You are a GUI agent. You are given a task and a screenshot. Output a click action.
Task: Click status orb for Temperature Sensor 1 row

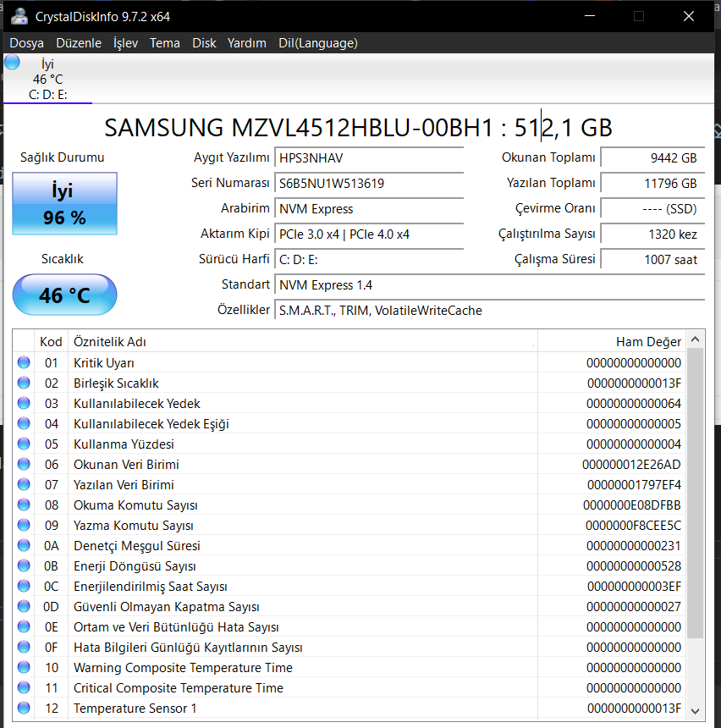(x=24, y=708)
